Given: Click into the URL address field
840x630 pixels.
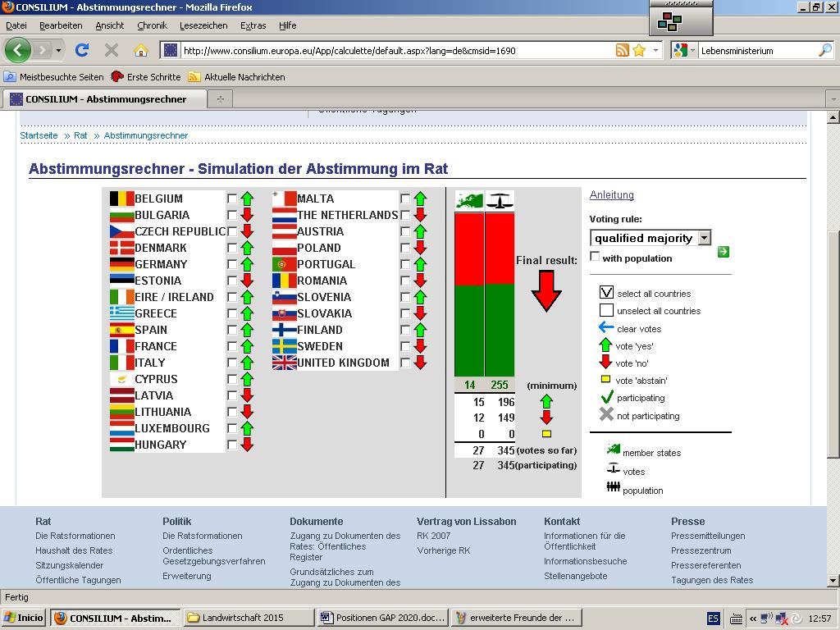Looking at the screenshot, I should point(394,50).
